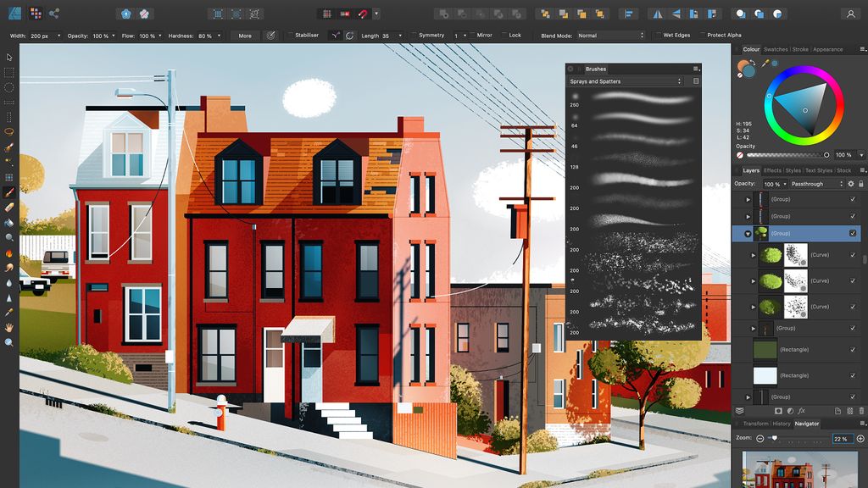This screenshot has width=868, height=488.
Task: Select the Zoom tool
Action: 10,342
